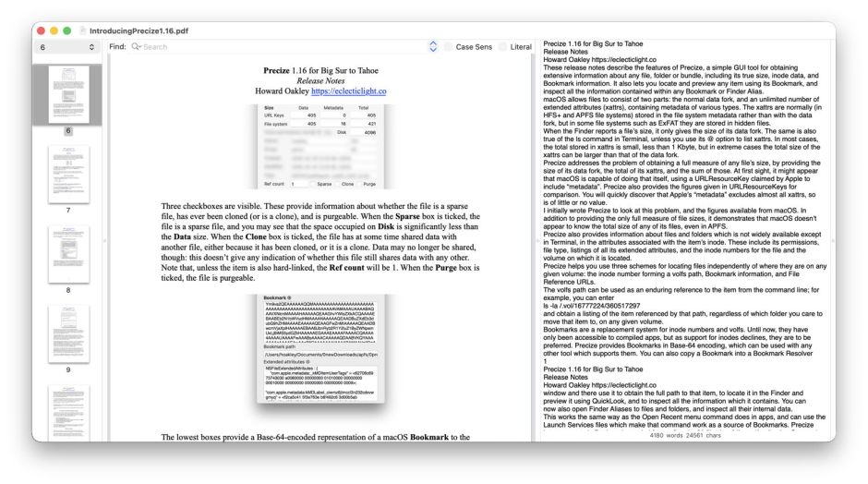Viewport: 868px width, 484px height.
Task: Click the 'Find:' label
Action: (117, 46)
